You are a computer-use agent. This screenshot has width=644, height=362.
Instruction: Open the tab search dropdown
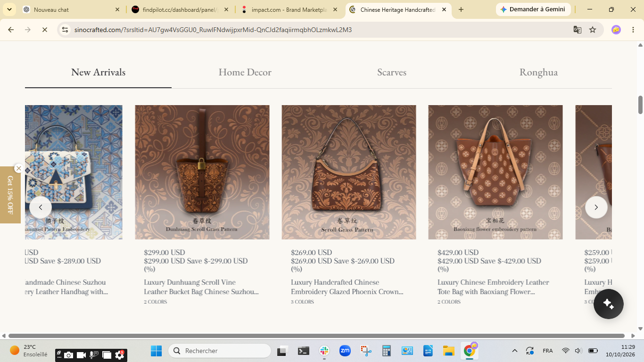pos(9,9)
